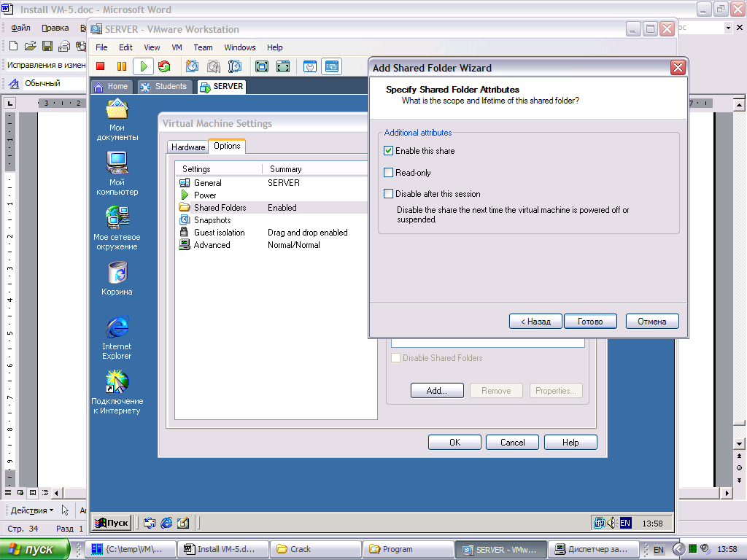Screen dimensions: 747x560
Task: Select the General settings row
Action: click(x=271, y=183)
